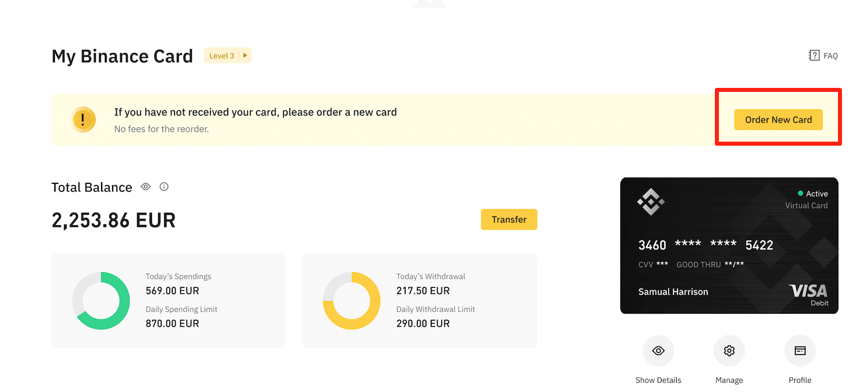This screenshot has height=392, width=868.
Task: Click the VISA Debit logo
Action: click(x=808, y=295)
